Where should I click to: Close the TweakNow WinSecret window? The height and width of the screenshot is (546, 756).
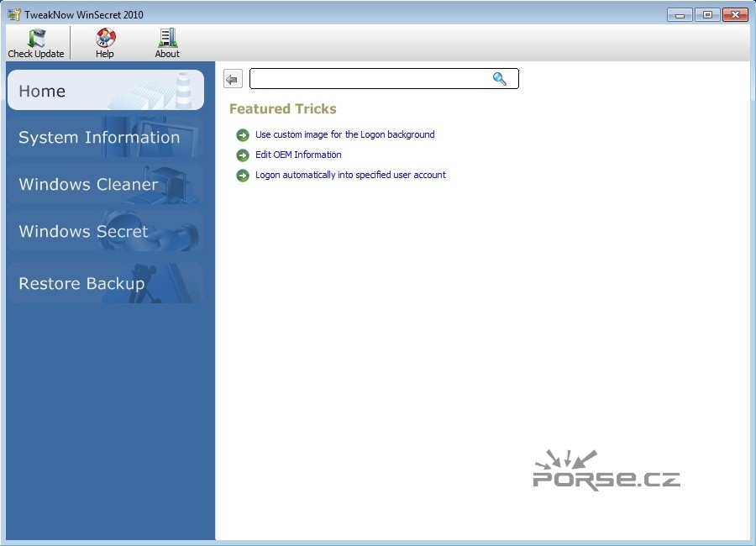(x=735, y=15)
